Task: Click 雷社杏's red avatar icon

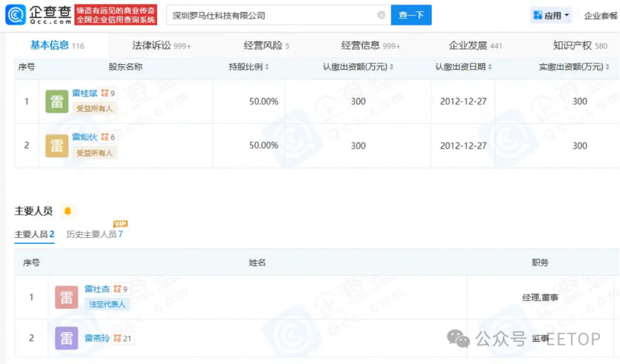Action: pos(66,297)
